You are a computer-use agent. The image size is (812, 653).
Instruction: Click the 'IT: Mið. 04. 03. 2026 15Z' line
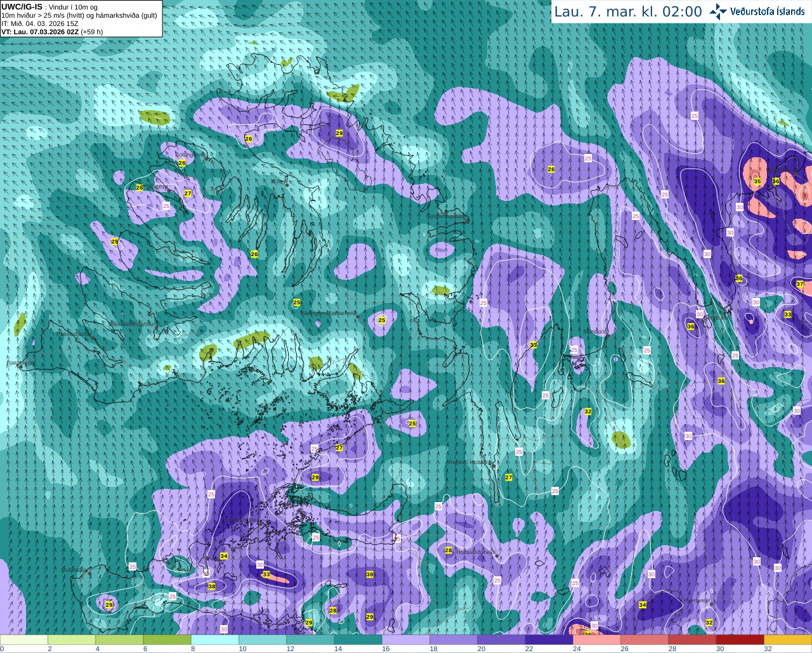(40, 23)
